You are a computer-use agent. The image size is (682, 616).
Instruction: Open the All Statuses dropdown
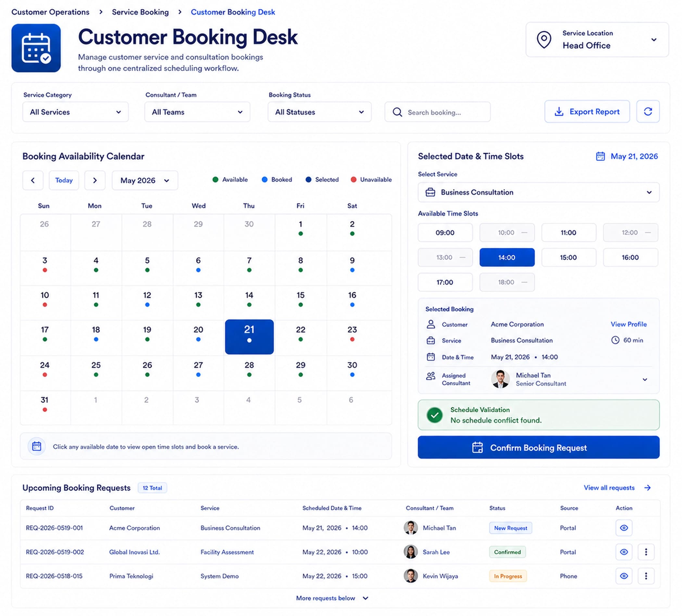319,112
